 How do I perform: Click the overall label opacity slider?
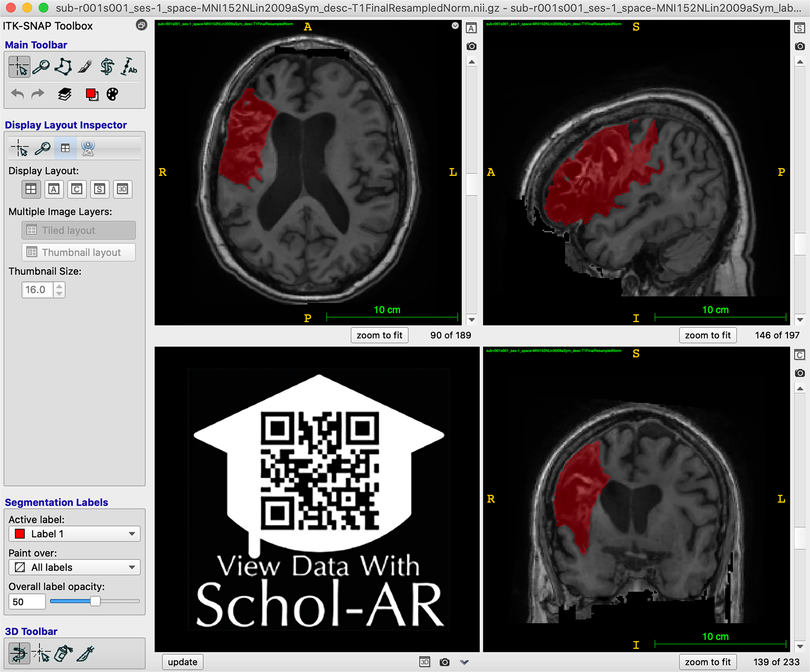[95, 601]
